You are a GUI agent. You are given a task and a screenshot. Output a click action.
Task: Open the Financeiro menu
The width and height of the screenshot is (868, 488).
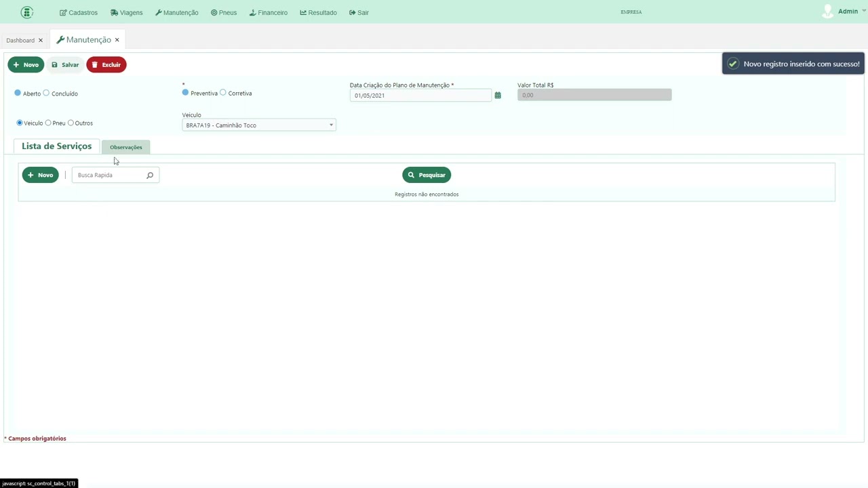point(269,12)
